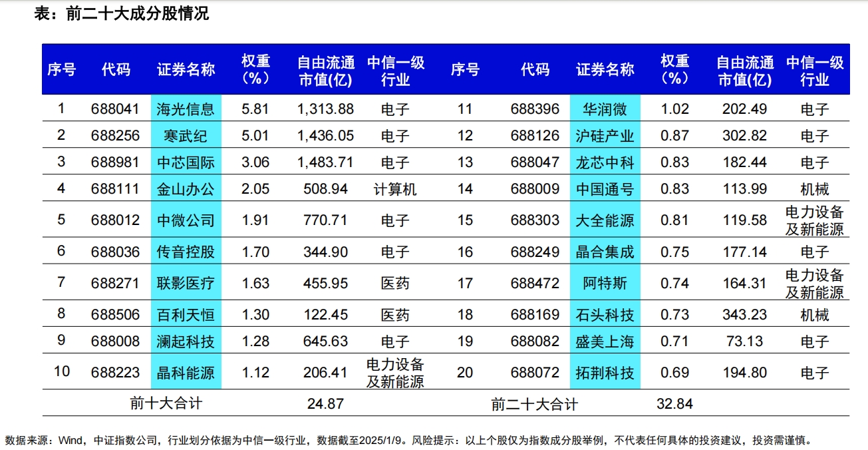Image resolution: width=868 pixels, height=450 pixels.
Task: Click the 阿特斯 cell
Action: point(605,283)
